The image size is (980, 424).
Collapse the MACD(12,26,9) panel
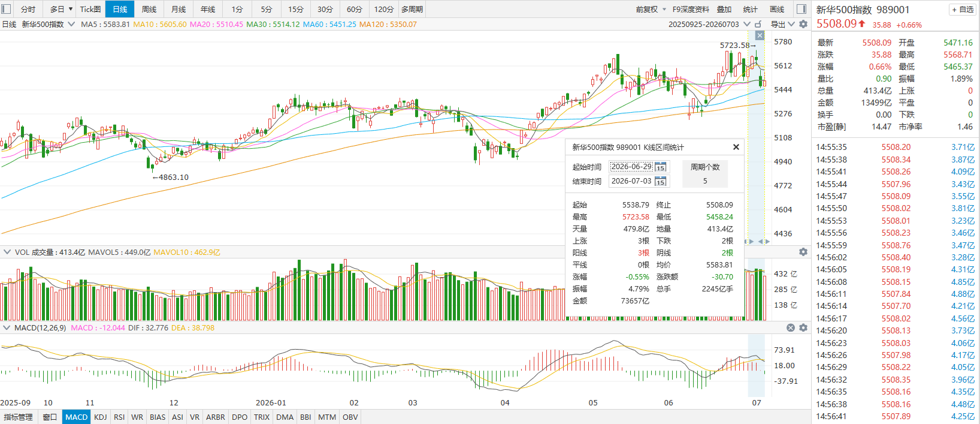(x=7, y=327)
